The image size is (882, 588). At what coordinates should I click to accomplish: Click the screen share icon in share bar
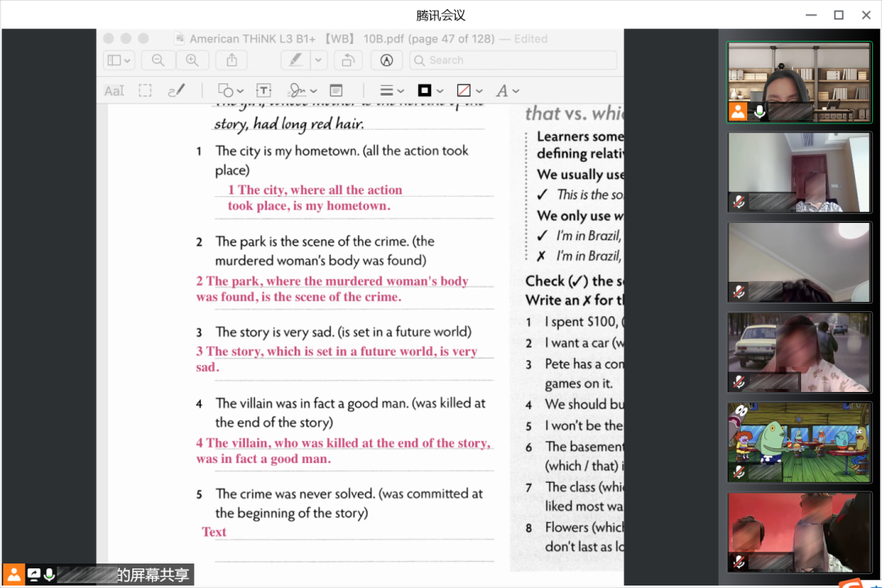[x=33, y=574]
